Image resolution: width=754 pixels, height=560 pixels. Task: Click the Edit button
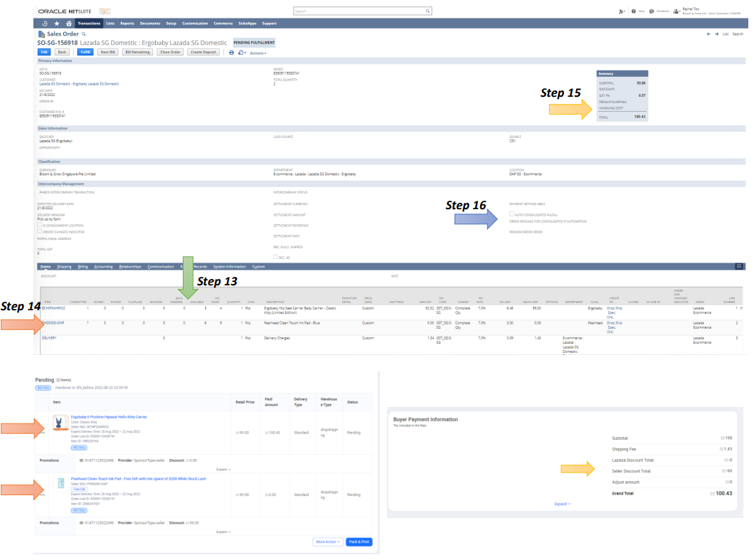point(44,53)
